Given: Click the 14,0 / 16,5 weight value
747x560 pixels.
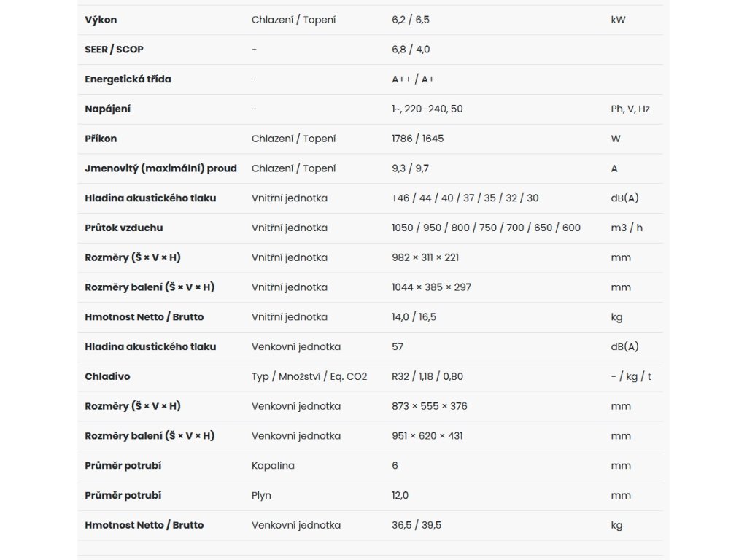Looking at the screenshot, I should tap(414, 317).
